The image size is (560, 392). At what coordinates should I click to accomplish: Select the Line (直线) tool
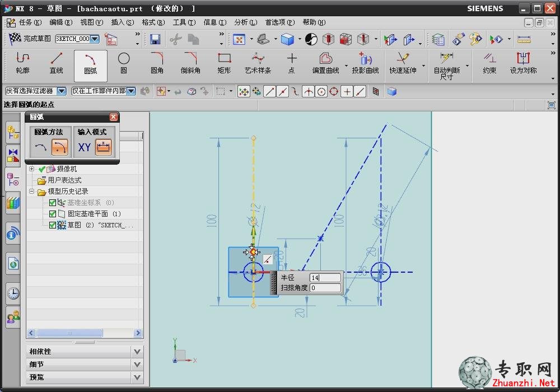click(x=56, y=63)
